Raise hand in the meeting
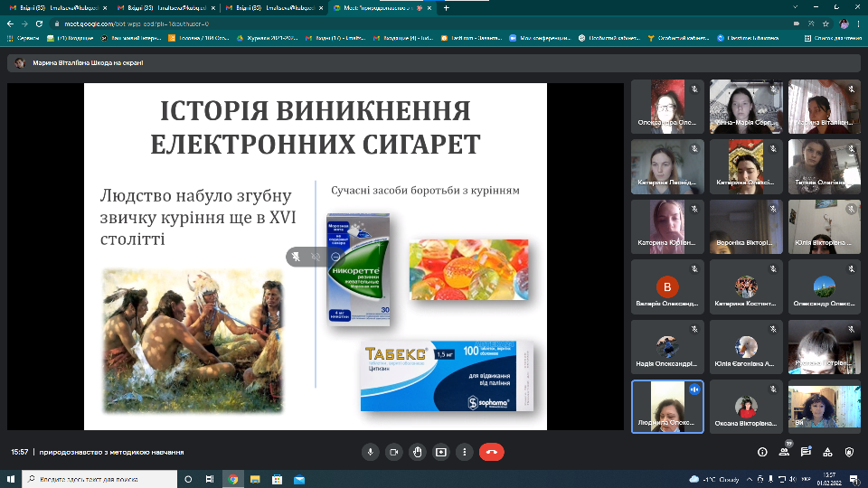The height and width of the screenshot is (488, 868). point(417,452)
